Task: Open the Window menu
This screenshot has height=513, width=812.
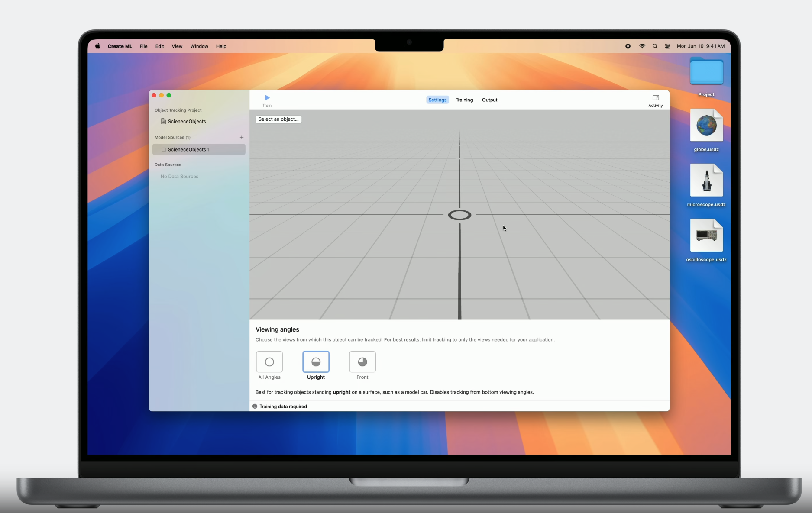Action: [x=199, y=46]
